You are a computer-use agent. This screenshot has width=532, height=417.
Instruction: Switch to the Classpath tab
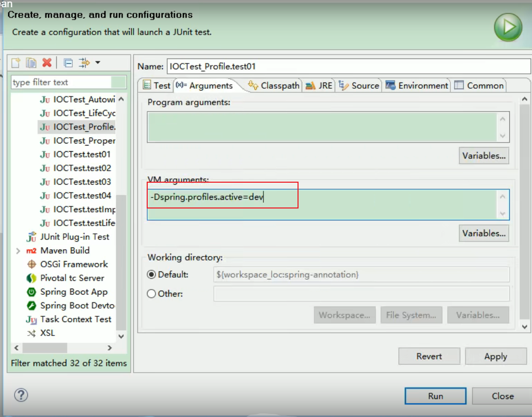274,86
